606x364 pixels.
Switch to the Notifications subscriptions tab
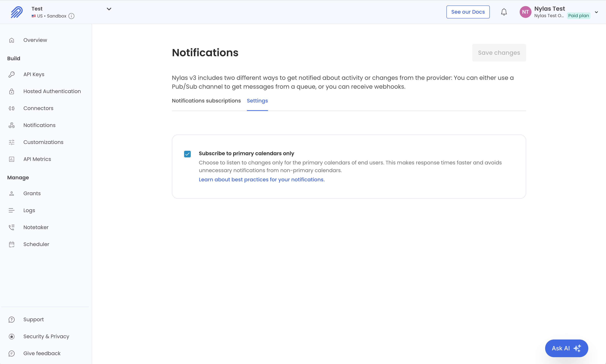pos(206,101)
